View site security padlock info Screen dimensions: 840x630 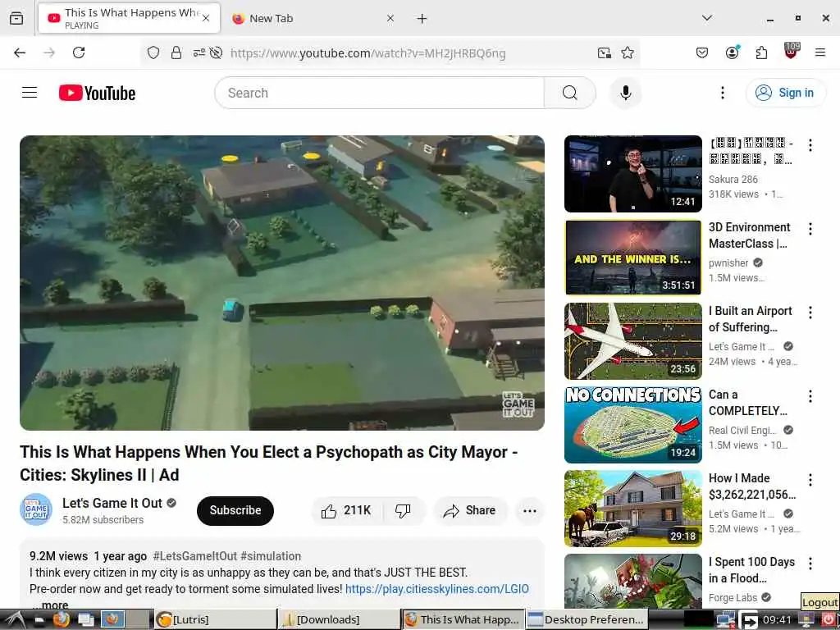coord(176,52)
